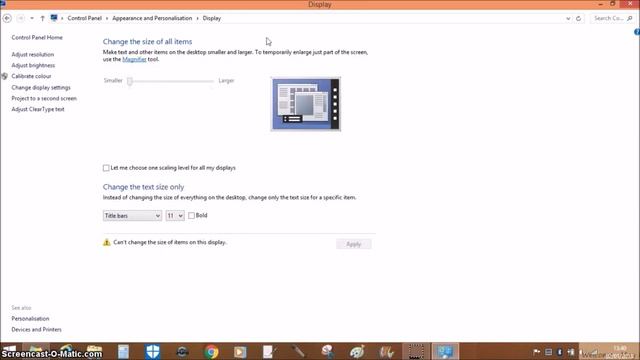Viewport: 640px width, 360px height.
Task: Click the Forward navigation arrow
Action: 20,18
